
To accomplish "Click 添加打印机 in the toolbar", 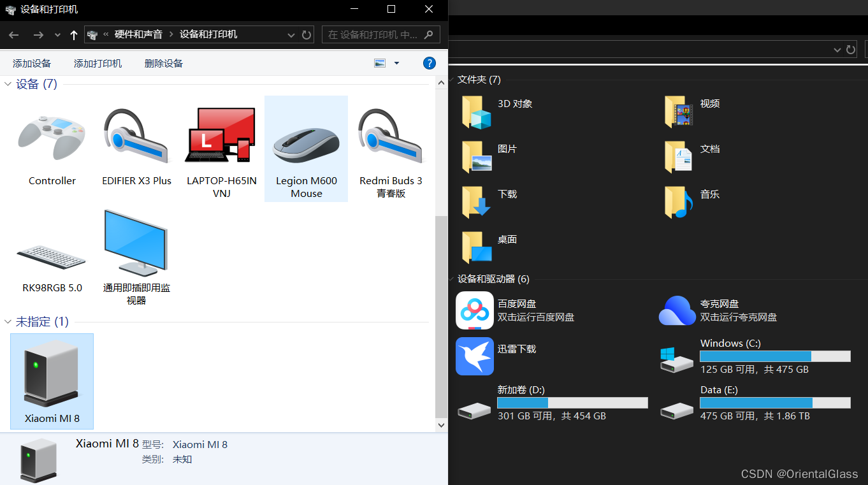I will pyautogui.click(x=98, y=63).
